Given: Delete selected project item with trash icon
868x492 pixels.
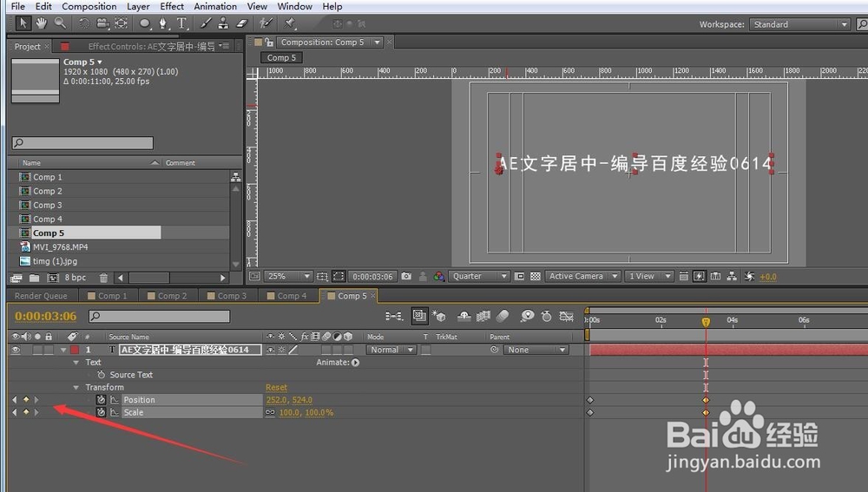Looking at the screenshot, I should point(103,278).
